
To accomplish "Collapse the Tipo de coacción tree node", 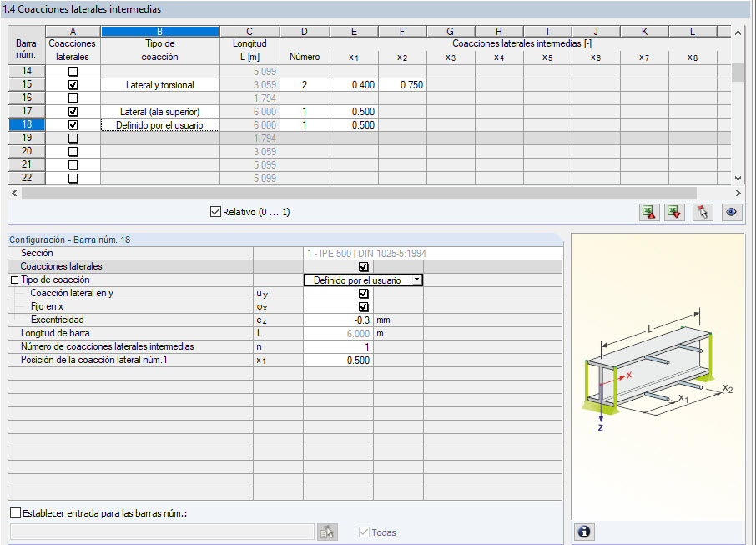I will 14,280.
